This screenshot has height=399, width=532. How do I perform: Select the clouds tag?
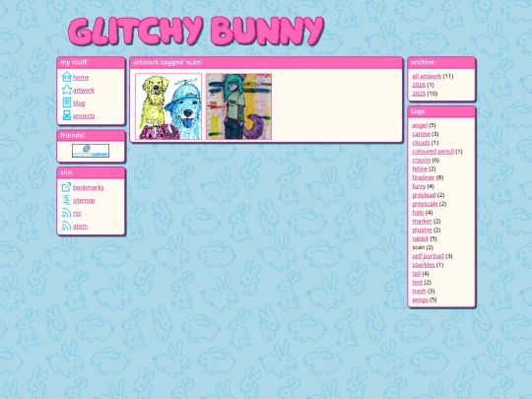coord(421,143)
